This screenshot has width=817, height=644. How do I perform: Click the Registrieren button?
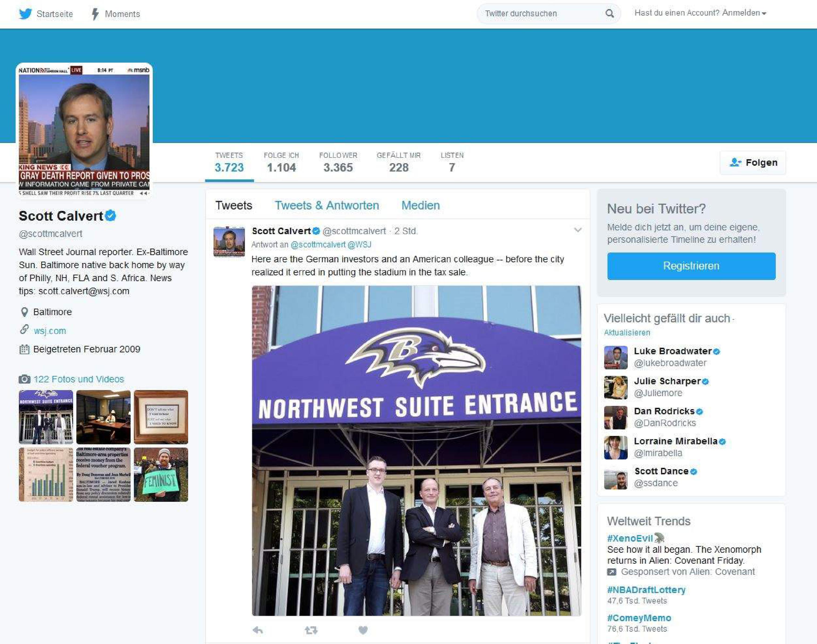pos(691,266)
